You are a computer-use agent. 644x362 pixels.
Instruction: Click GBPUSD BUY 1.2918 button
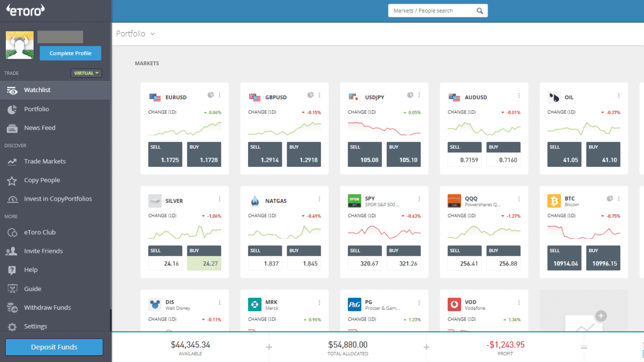pos(304,154)
